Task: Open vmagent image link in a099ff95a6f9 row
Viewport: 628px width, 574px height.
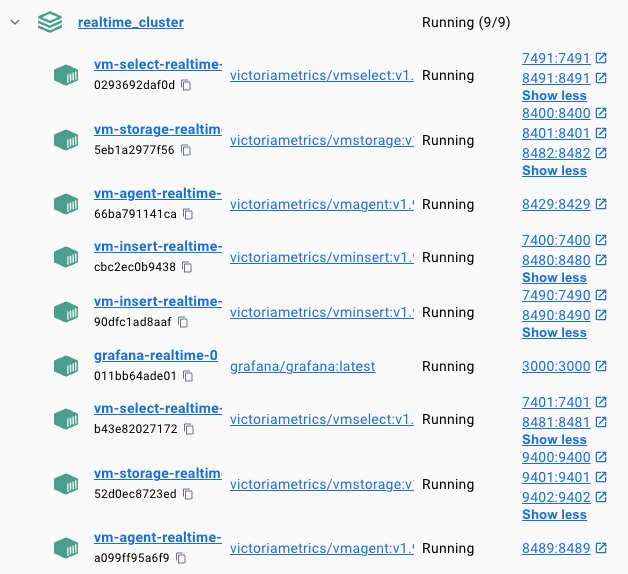Action: pos(322,548)
